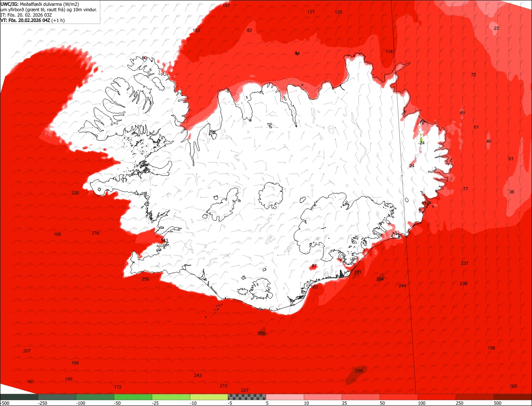Click the map value 216

pos(96,233)
